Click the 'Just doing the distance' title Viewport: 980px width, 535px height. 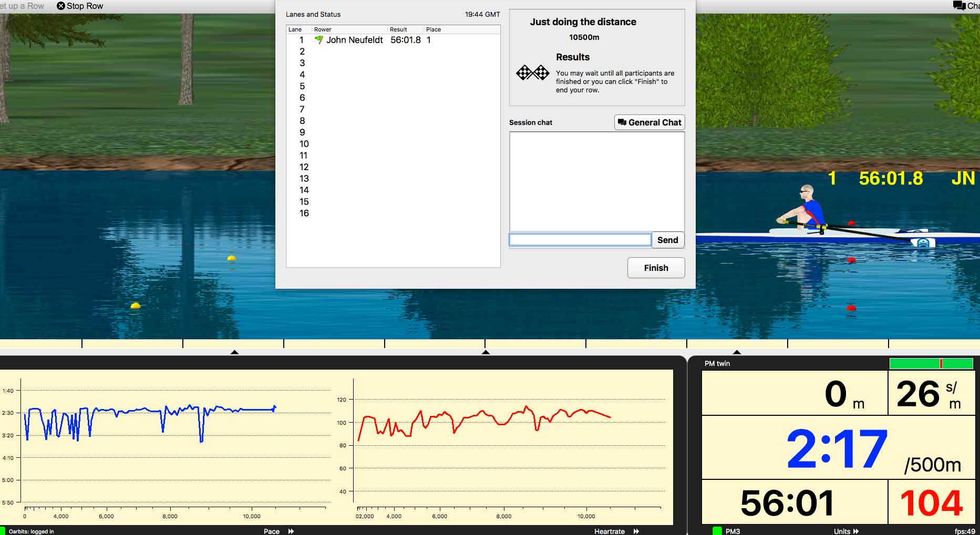583,22
